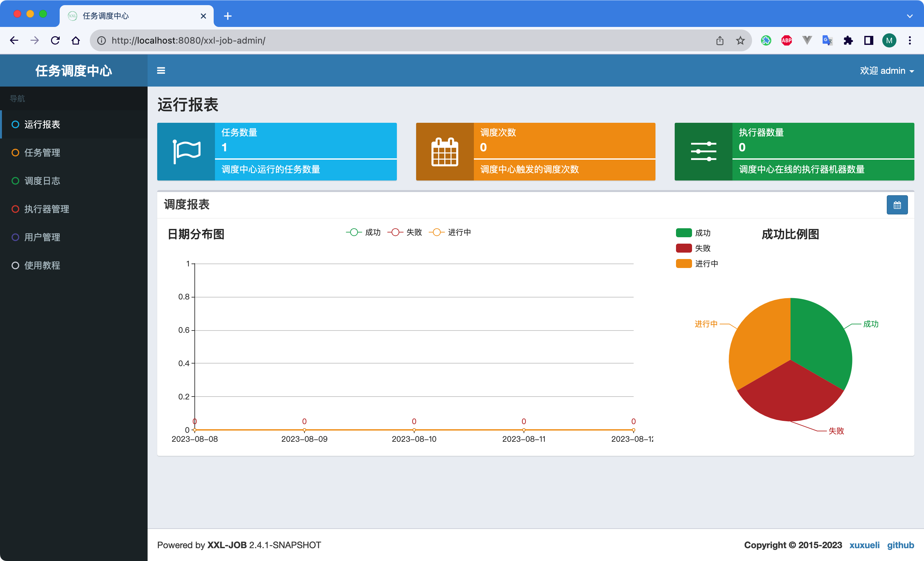This screenshot has width=924, height=561.
Task: Open 用户管理 in the sidebar
Action: pyautogui.click(x=74, y=237)
